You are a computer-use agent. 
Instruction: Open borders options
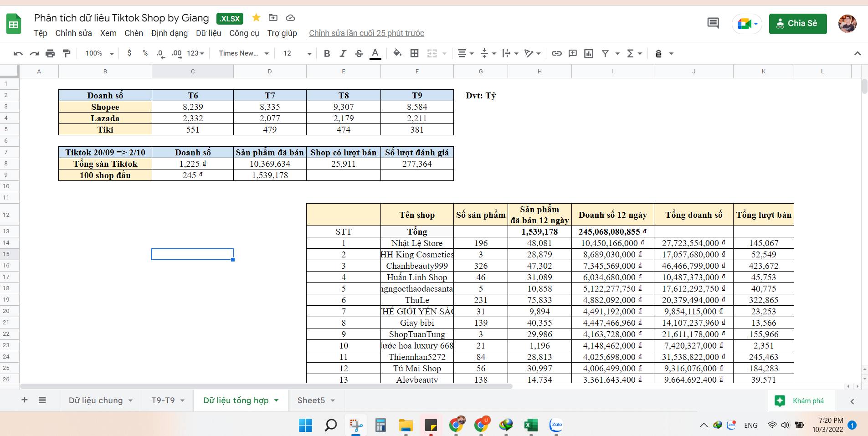coord(414,53)
